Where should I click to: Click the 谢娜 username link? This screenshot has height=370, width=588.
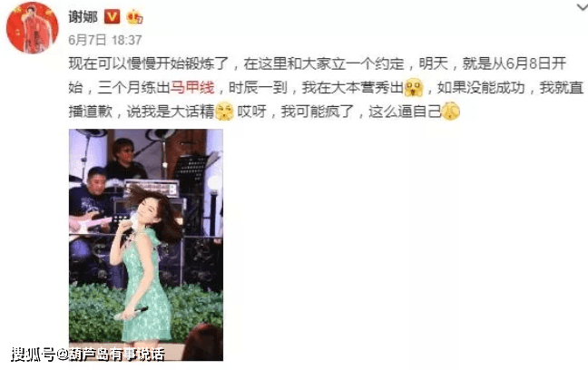click(83, 17)
